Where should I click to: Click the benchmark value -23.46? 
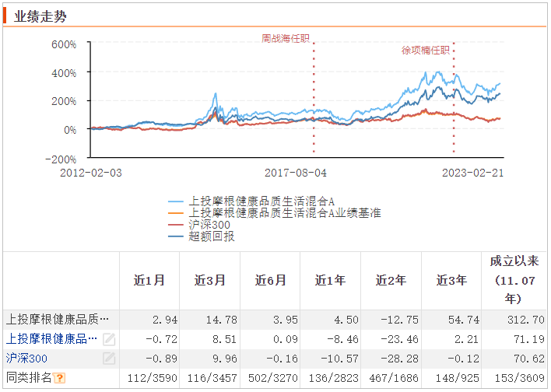[400, 339]
